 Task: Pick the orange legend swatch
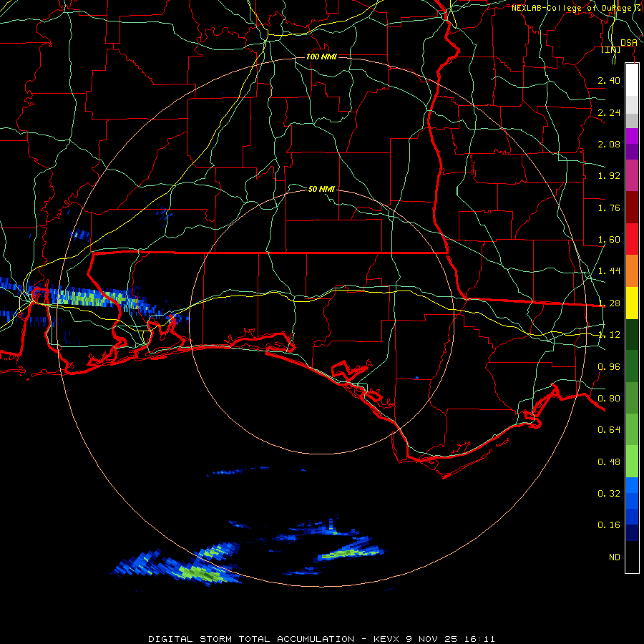(x=632, y=271)
